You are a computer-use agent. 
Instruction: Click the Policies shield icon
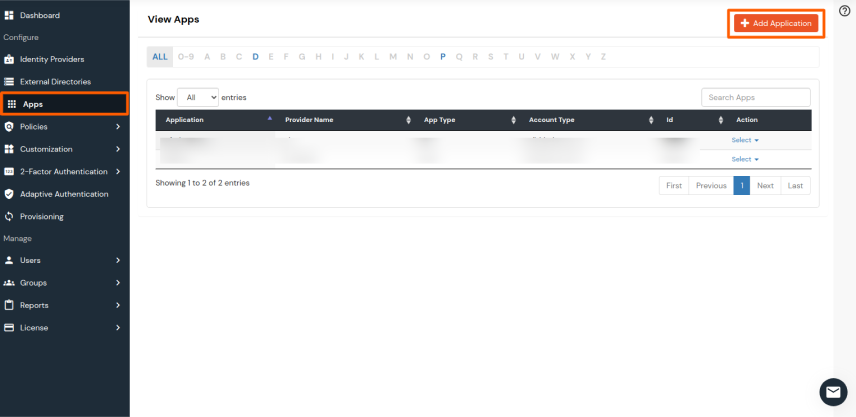(x=9, y=127)
